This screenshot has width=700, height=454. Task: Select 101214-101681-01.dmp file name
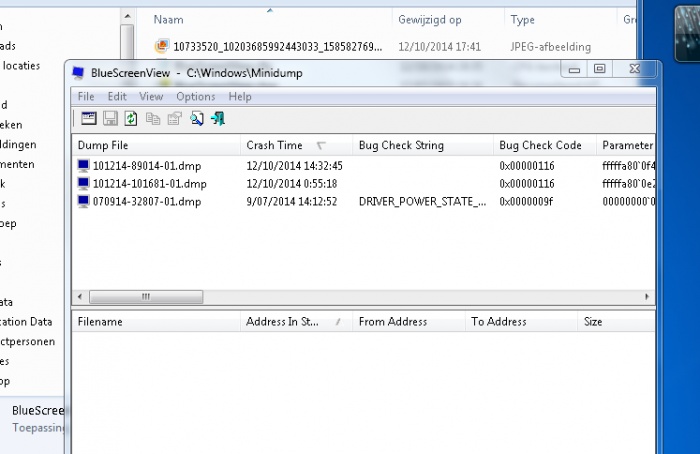tap(150, 183)
